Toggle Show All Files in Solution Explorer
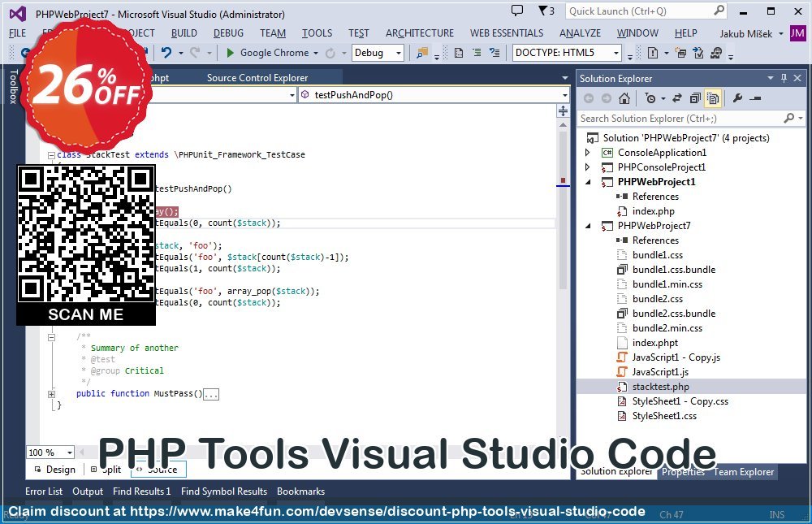The width and height of the screenshot is (812, 524). tap(713, 98)
